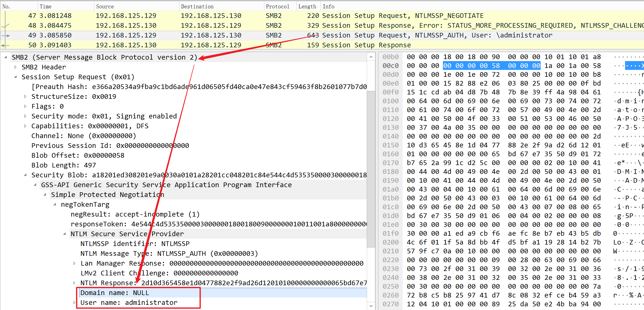Select LMv2 Client Challenge field
Image resolution: width=644 pixels, height=310 pixels.
[159, 273]
